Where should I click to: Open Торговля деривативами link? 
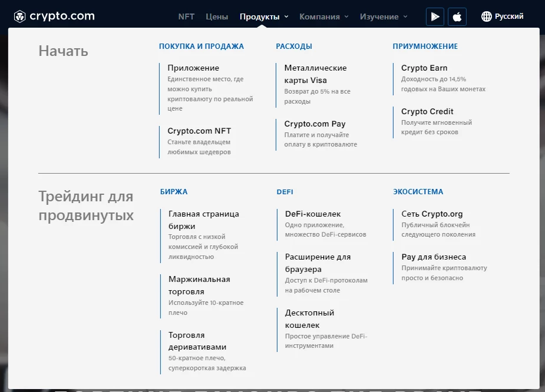pos(197,341)
